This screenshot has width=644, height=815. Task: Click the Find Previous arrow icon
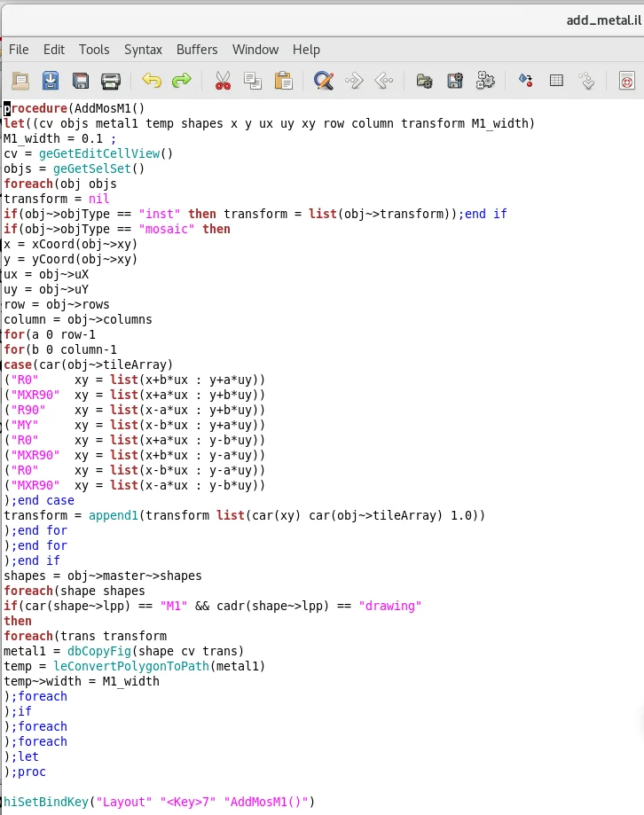pos(384,81)
